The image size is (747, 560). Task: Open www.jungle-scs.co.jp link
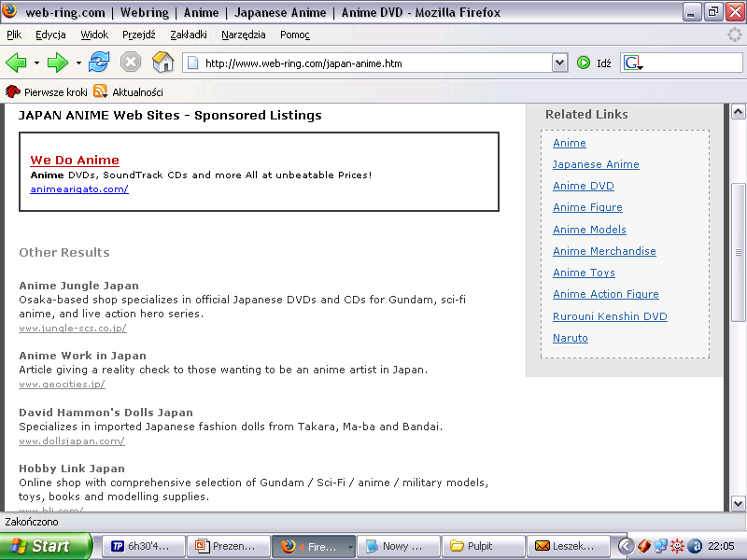click(73, 329)
